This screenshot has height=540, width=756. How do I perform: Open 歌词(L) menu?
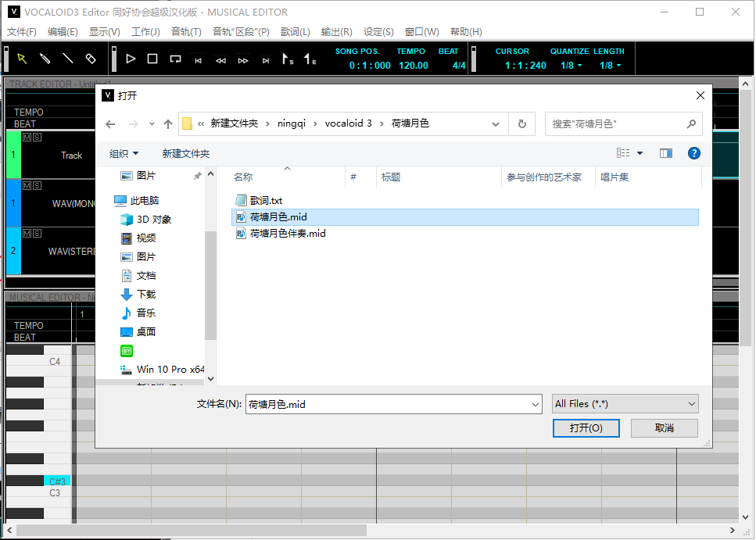pos(295,32)
